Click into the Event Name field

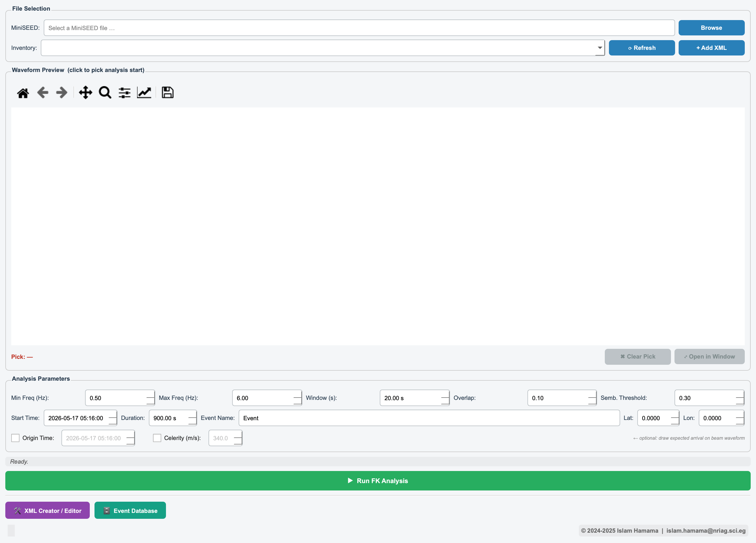[x=429, y=418]
